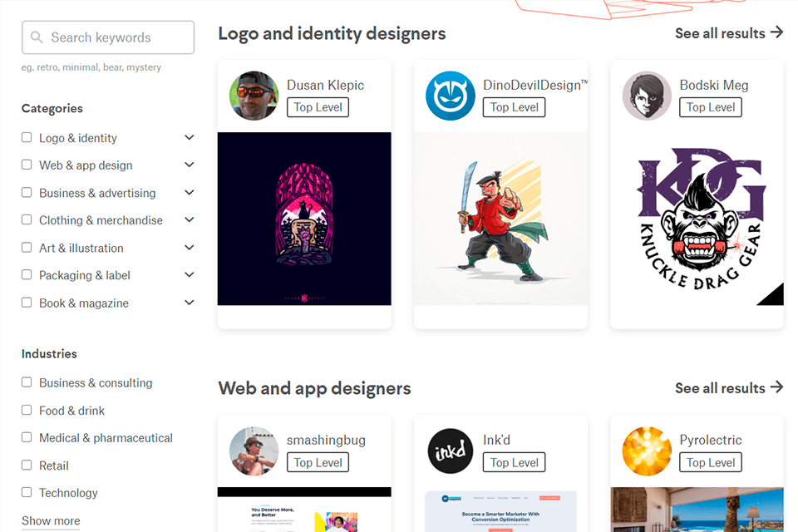Click Top Level badge under Bodski Meg

[711, 107]
